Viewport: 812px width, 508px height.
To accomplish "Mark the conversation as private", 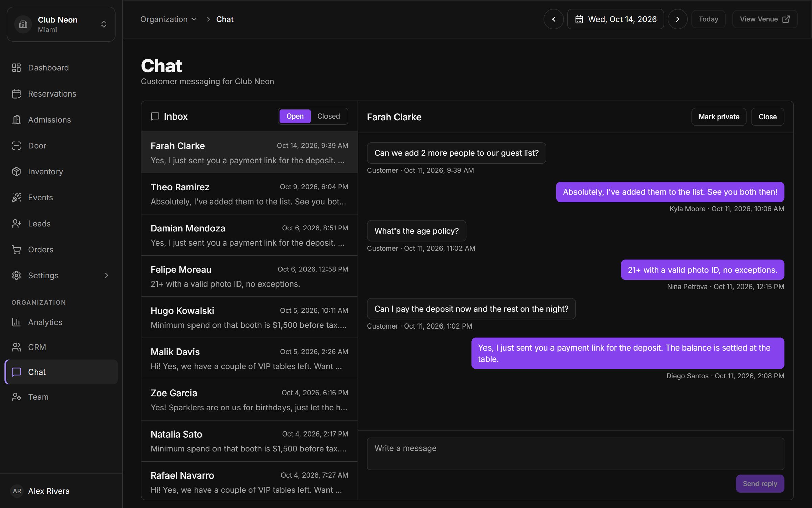I will (719, 117).
